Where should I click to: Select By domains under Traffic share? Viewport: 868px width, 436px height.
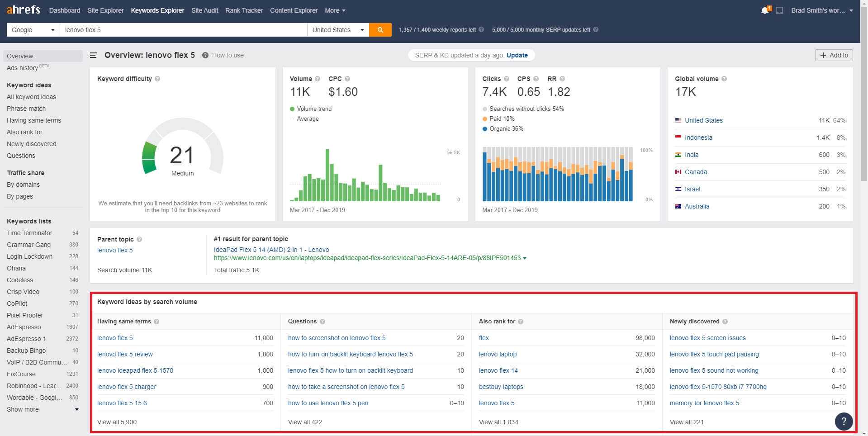coord(23,185)
